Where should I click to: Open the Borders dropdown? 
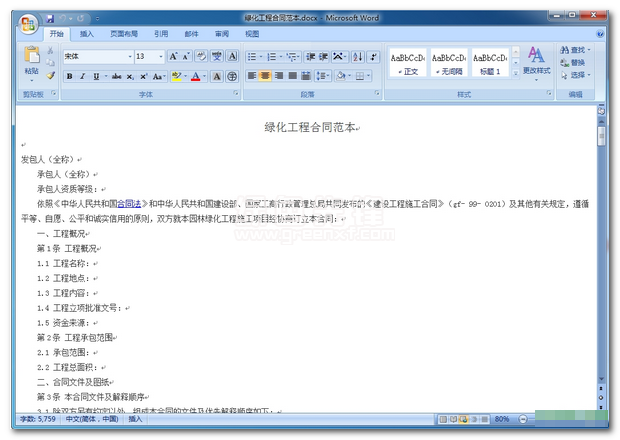tap(369, 76)
